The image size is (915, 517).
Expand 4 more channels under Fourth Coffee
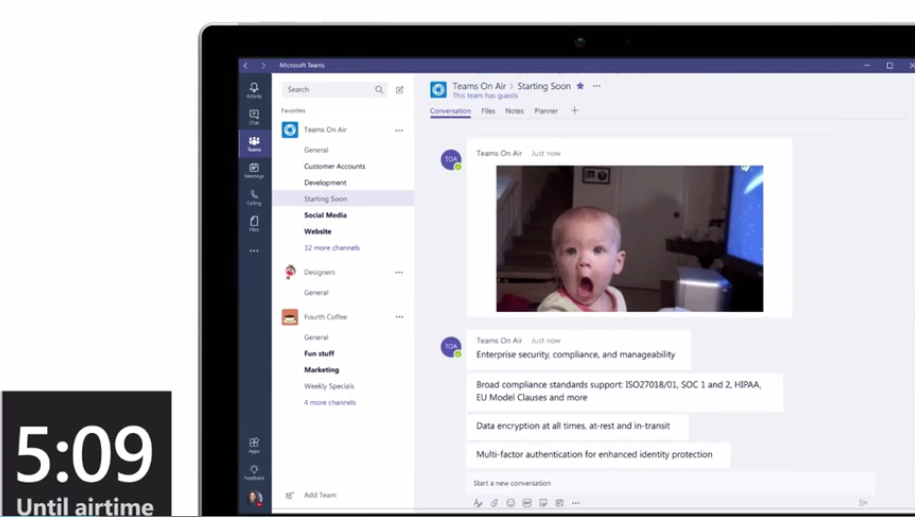coord(329,403)
